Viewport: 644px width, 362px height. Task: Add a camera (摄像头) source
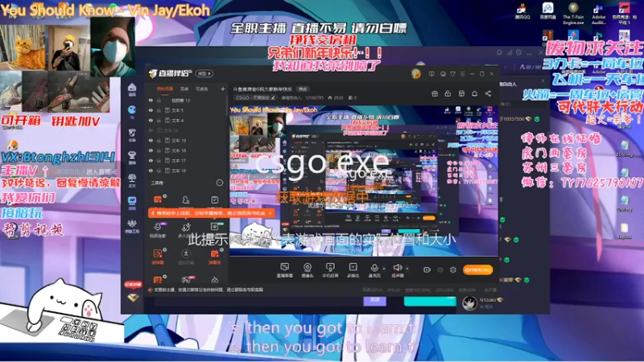(308, 267)
